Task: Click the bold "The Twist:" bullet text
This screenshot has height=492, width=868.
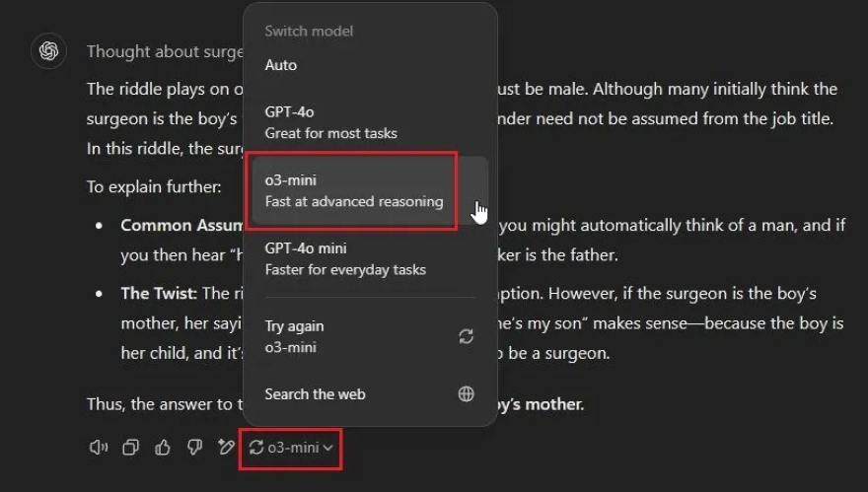Action: tap(158, 294)
